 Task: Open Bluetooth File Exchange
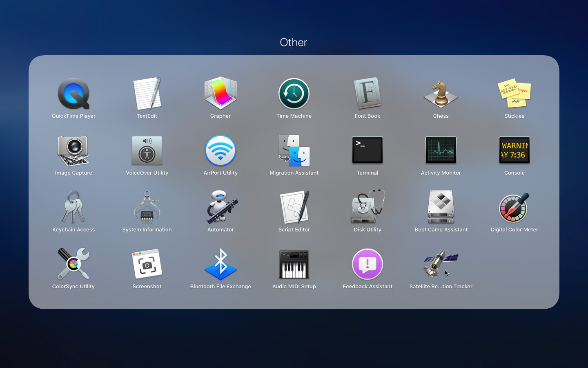click(x=220, y=265)
